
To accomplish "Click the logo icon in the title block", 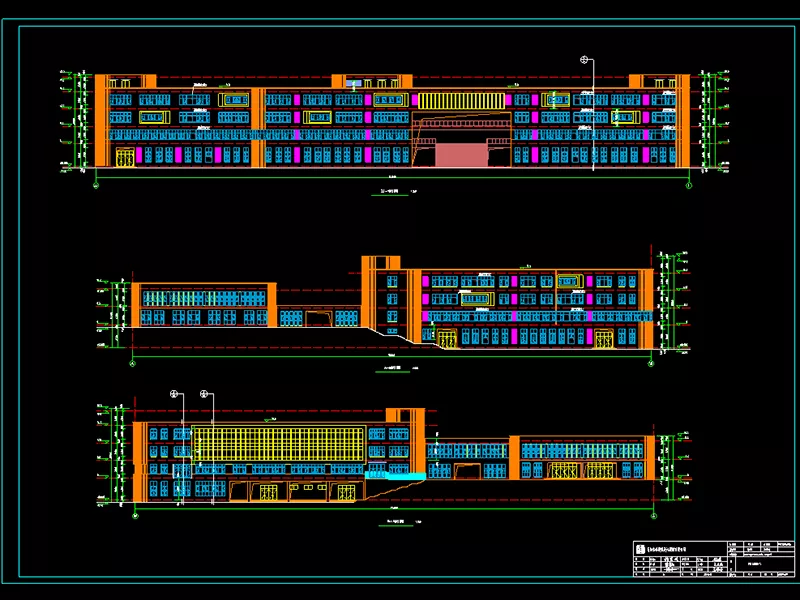I will pos(641,547).
